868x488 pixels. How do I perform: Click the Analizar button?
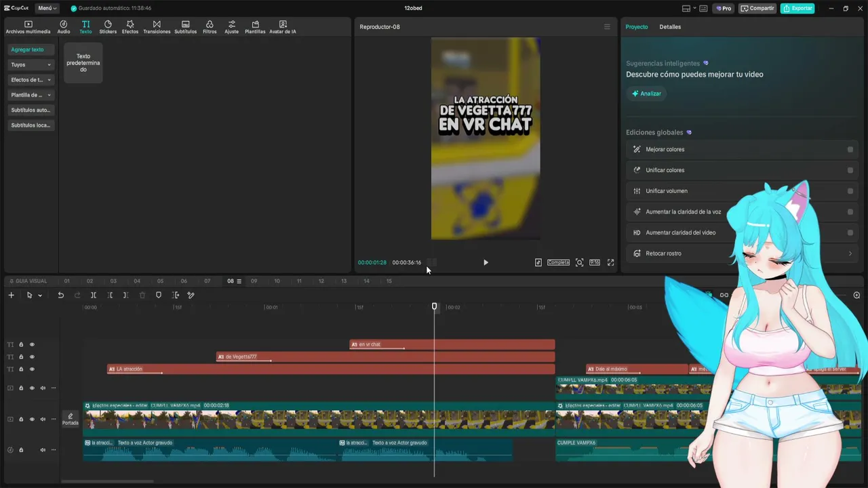coord(646,94)
